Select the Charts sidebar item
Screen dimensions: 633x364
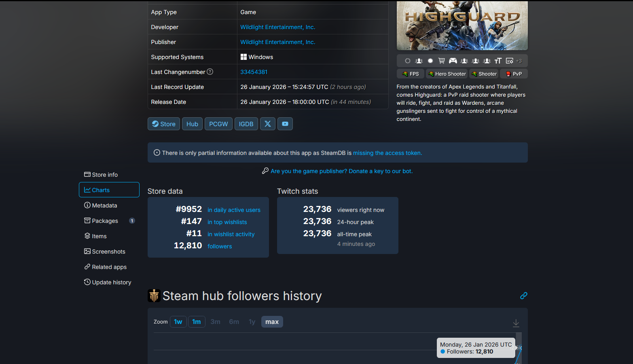(109, 190)
